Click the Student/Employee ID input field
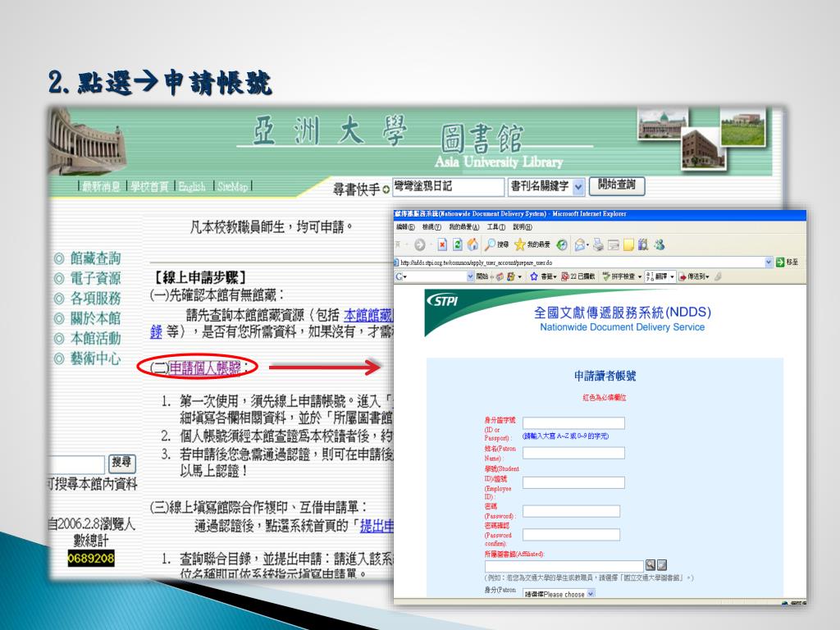Screen dimensions: 840x630 pos(573,482)
